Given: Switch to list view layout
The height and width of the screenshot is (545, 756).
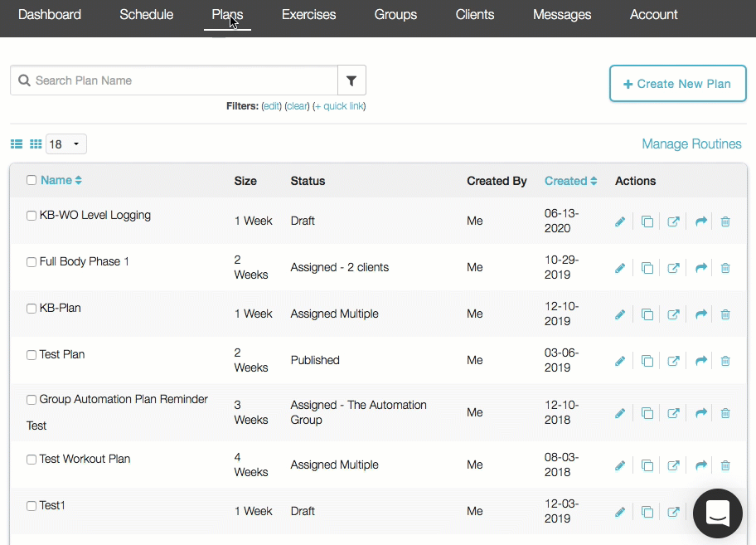Looking at the screenshot, I should (x=17, y=144).
